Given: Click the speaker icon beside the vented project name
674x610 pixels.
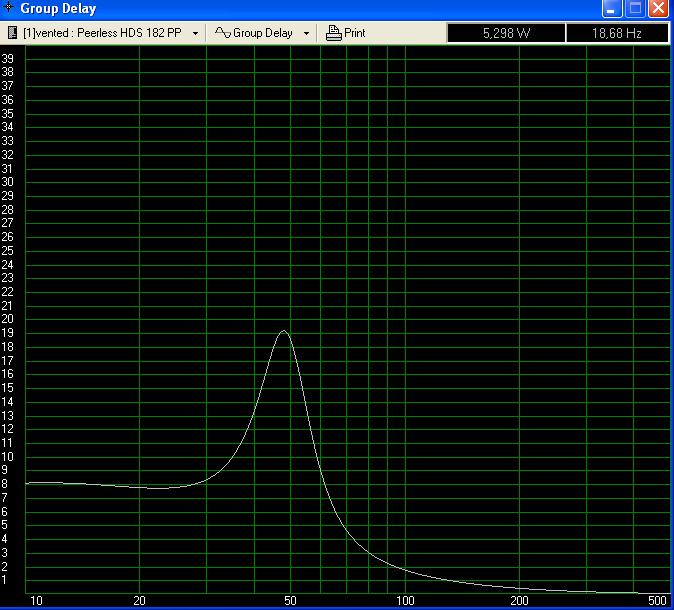Looking at the screenshot, I should (x=12, y=33).
